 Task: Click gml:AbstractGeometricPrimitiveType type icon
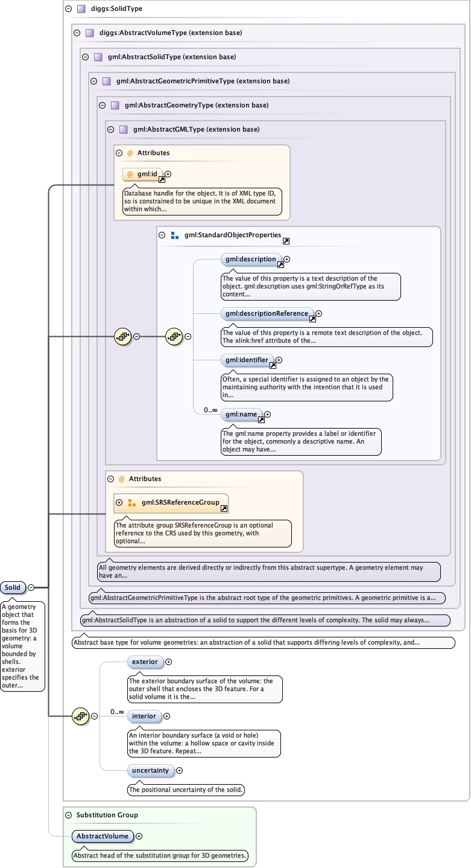(106, 81)
